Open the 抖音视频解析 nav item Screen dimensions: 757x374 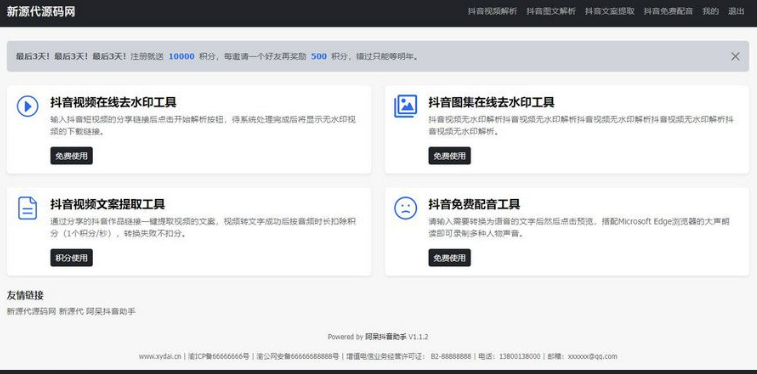tap(492, 12)
